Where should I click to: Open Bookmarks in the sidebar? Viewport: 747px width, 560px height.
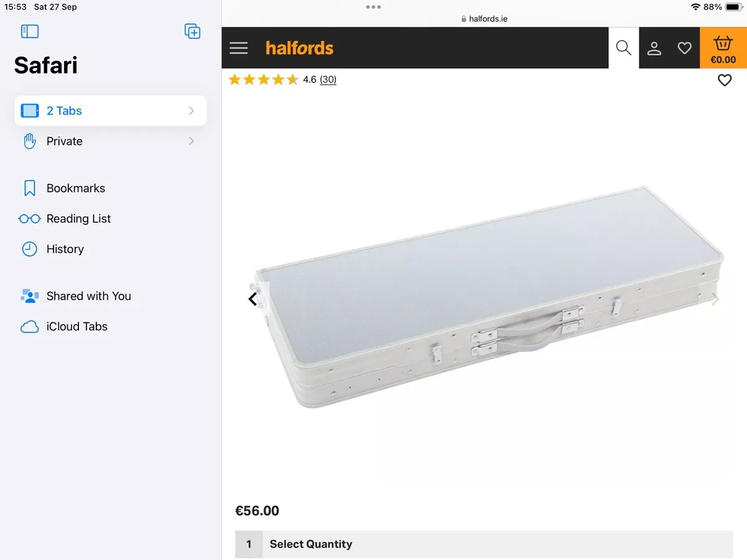click(75, 188)
